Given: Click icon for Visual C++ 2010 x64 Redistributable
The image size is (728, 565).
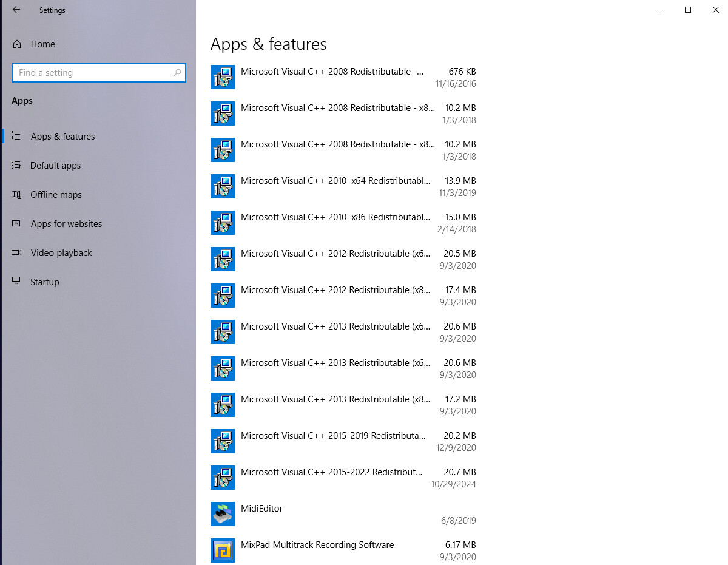Looking at the screenshot, I should (x=223, y=186).
